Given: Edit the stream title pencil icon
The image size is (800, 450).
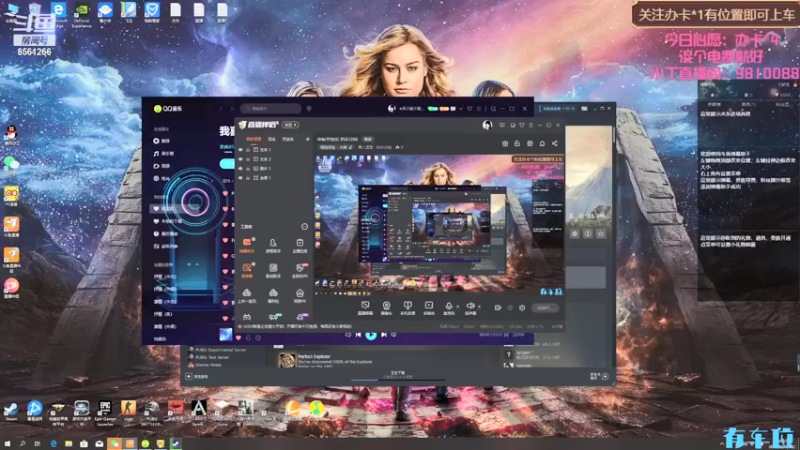Looking at the screenshot, I should click(x=351, y=147).
